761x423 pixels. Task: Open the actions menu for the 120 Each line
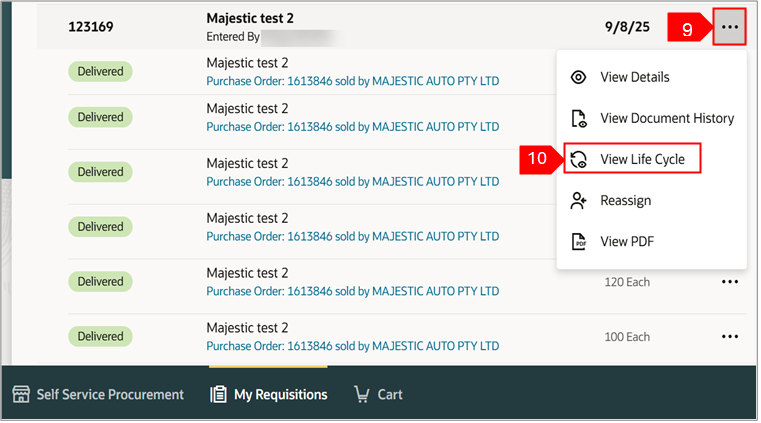point(730,282)
